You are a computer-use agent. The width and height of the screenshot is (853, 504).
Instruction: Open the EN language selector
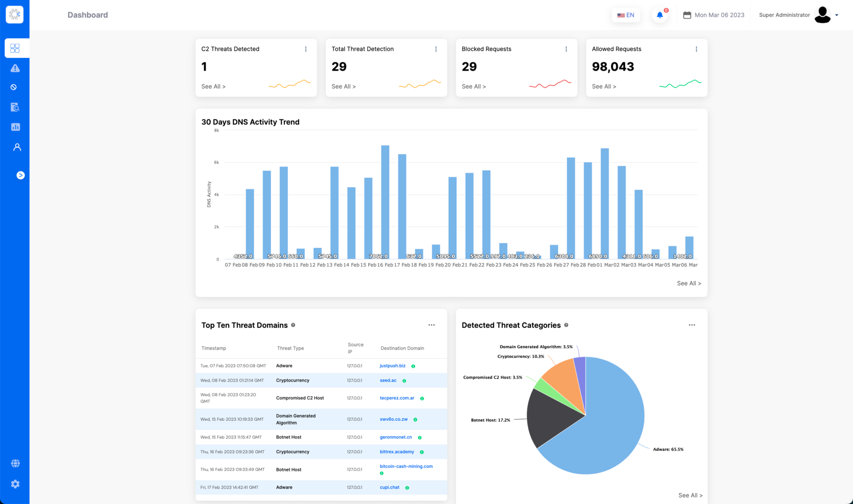(626, 15)
